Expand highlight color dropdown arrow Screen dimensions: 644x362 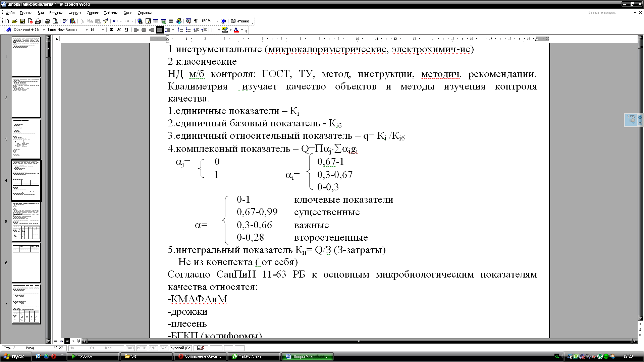[230, 30]
